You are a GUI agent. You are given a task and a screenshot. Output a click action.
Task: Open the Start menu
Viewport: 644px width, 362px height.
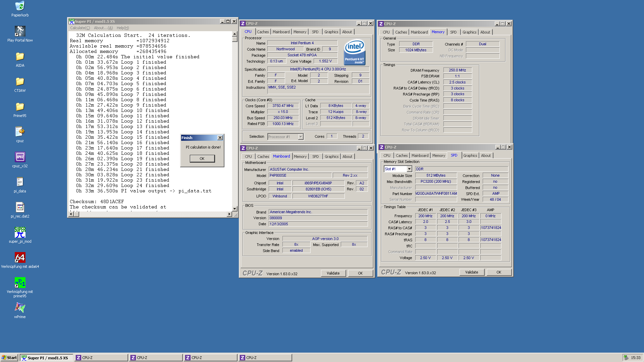pyautogui.click(x=9, y=358)
